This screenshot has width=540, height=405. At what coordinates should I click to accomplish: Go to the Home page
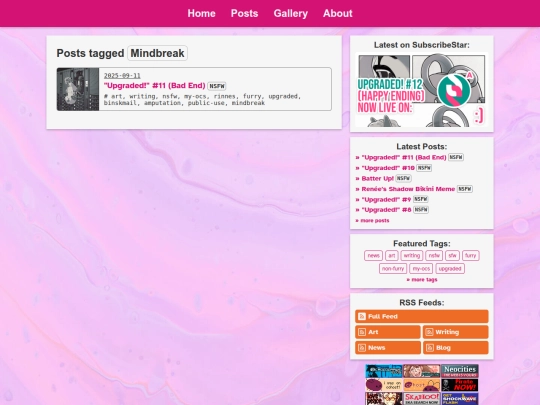pyautogui.click(x=201, y=13)
